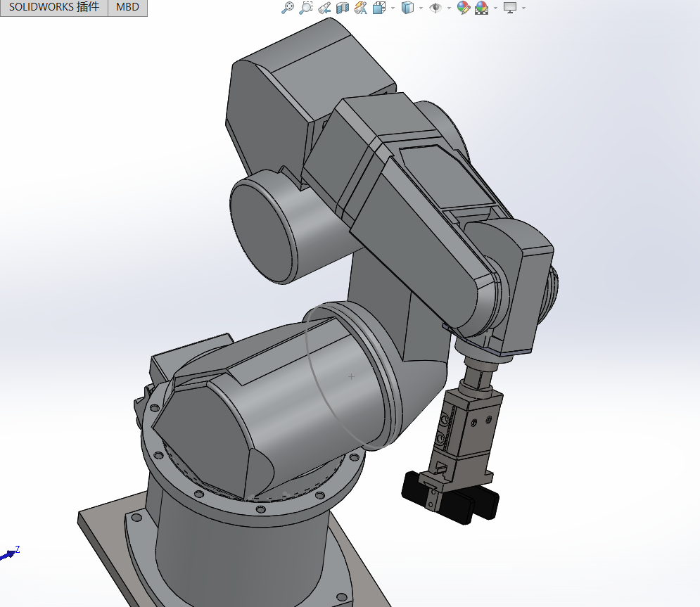Click the Apply Scene icon
This screenshot has width=700, height=607.
[x=481, y=8]
